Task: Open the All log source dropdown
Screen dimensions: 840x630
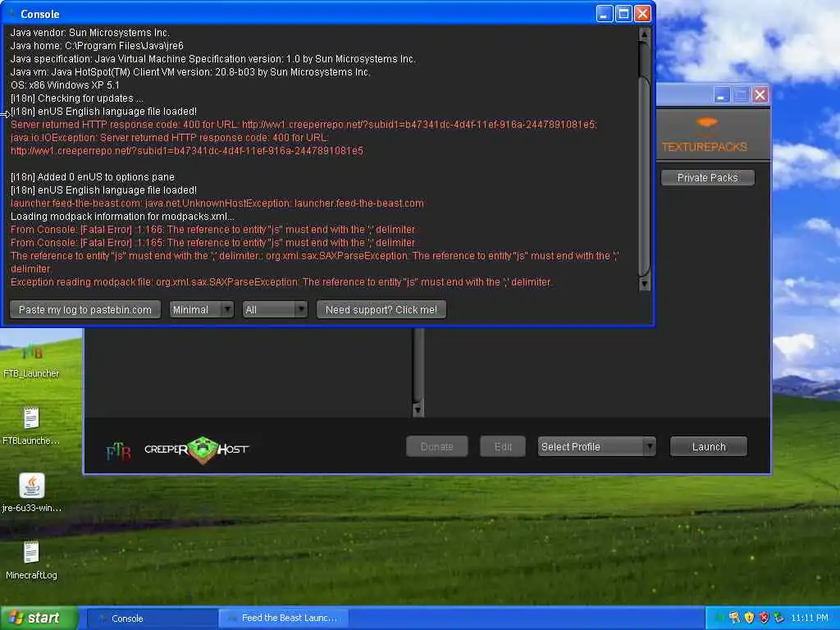Action: click(x=275, y=309)
